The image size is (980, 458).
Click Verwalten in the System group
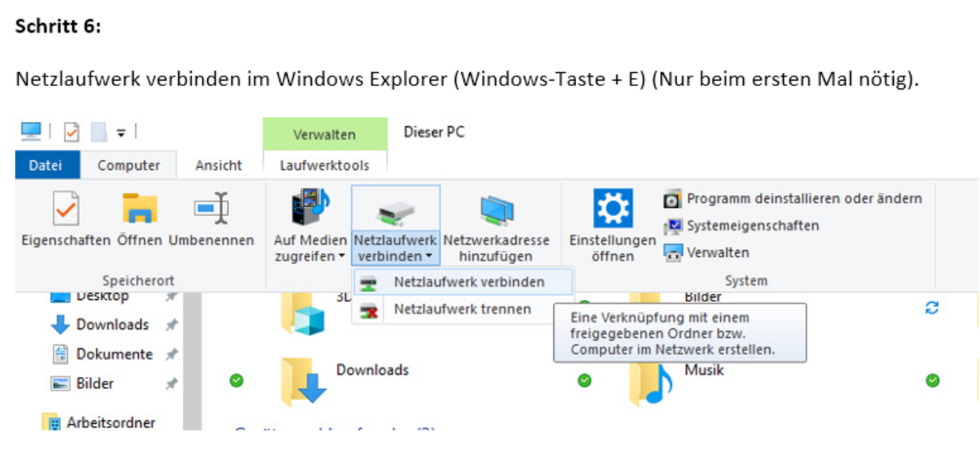(717, 252)
